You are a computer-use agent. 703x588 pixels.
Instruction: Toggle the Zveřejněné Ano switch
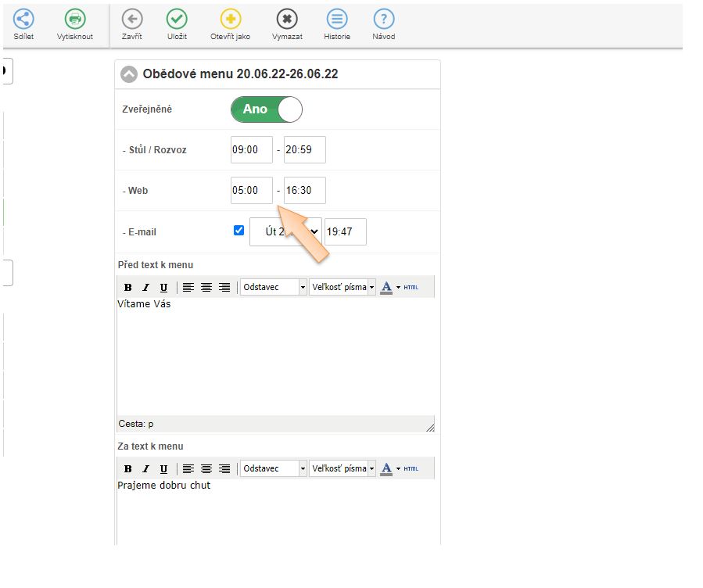coord(266,109)
